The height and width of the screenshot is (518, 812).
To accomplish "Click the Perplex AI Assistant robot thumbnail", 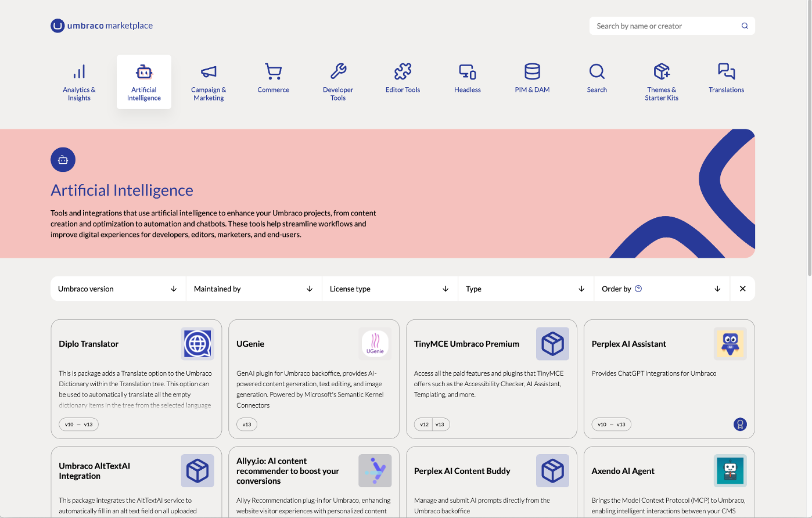I will tap(730, 344).
